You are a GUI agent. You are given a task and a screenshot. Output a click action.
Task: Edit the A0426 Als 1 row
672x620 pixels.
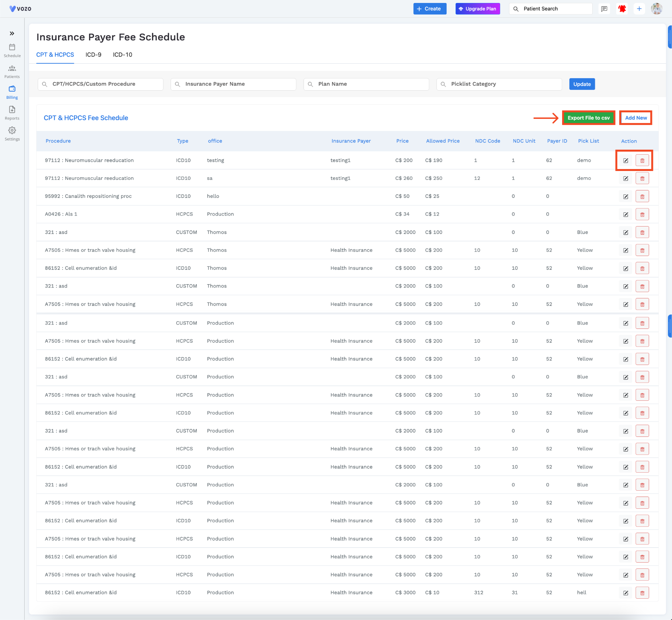pos(626,214)
